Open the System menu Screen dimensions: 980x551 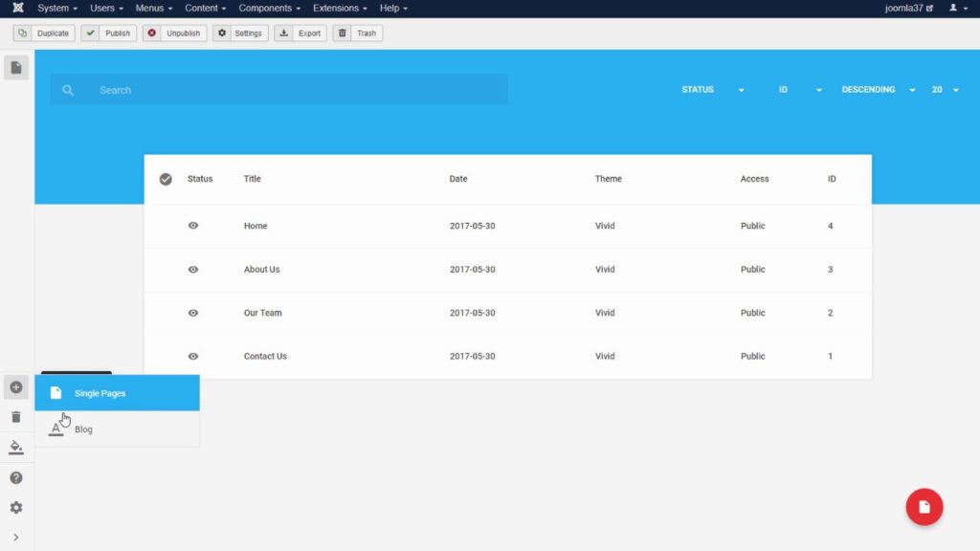56,8
